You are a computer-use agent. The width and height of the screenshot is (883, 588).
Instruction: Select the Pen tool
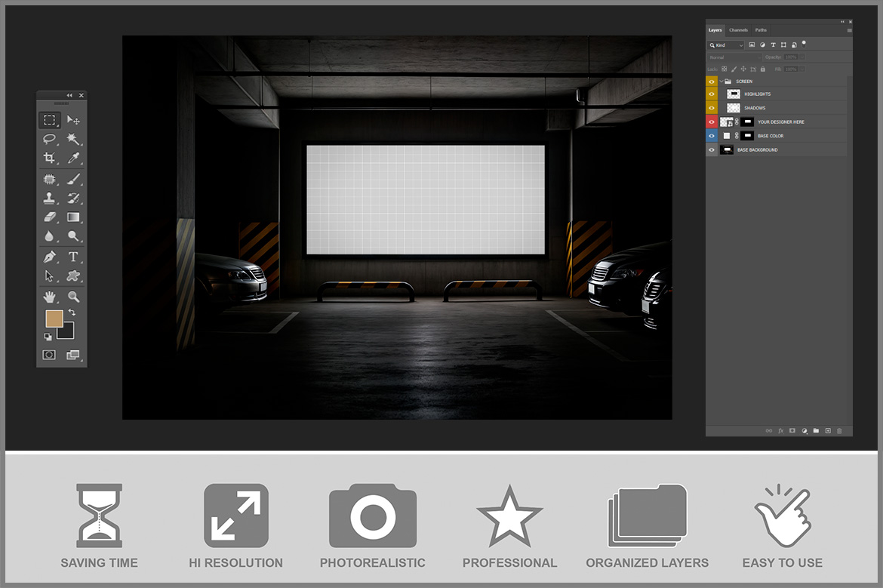[x=49, y=257]
